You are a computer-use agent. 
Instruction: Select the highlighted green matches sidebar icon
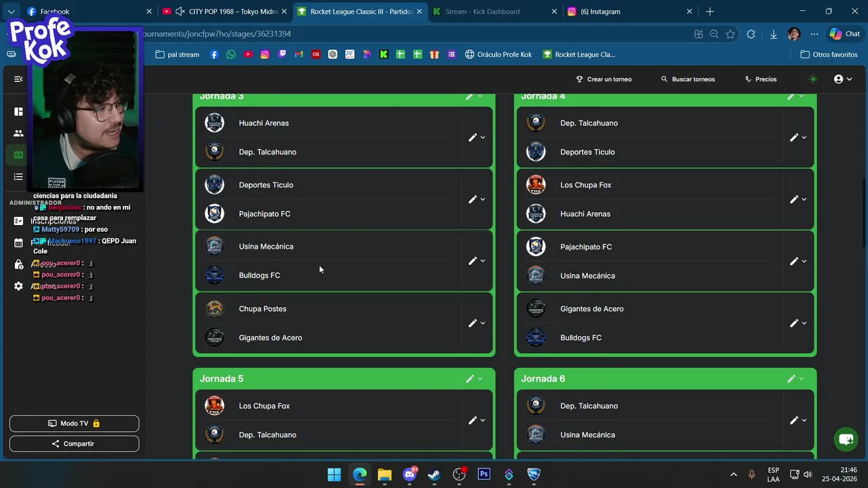[18, 155]
